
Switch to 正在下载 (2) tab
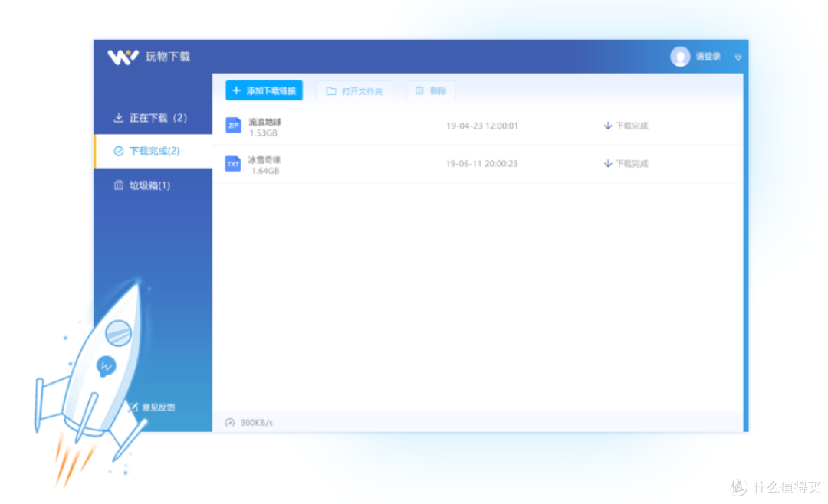(x=153, y=118)
